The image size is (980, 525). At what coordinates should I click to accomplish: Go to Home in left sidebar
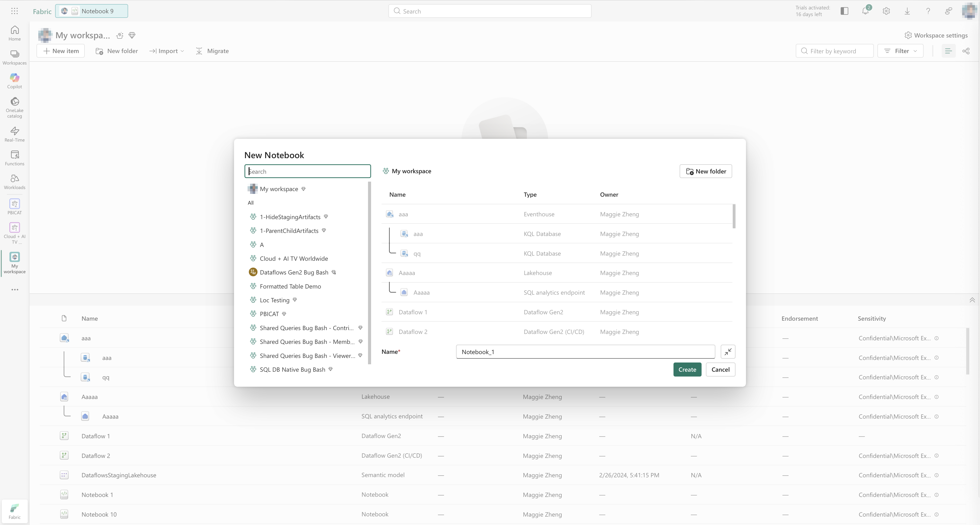(x=15, y=33)
